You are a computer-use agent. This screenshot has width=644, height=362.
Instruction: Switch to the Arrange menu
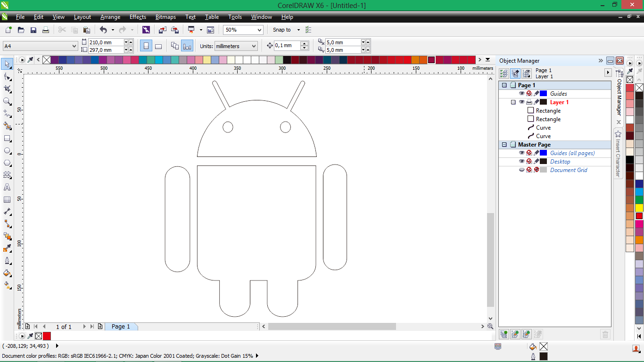point(110,17)
